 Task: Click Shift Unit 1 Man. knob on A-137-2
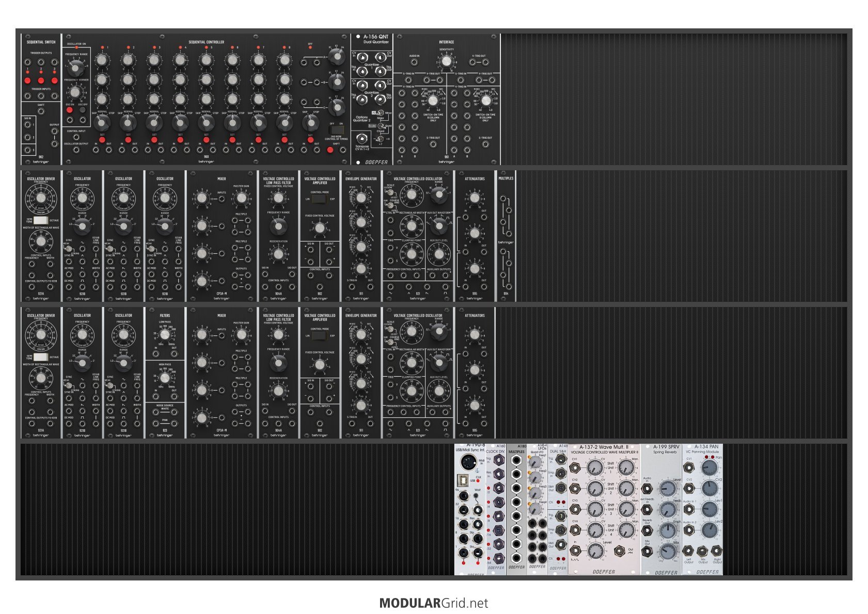pyautogui.click(x=625, y=468)
